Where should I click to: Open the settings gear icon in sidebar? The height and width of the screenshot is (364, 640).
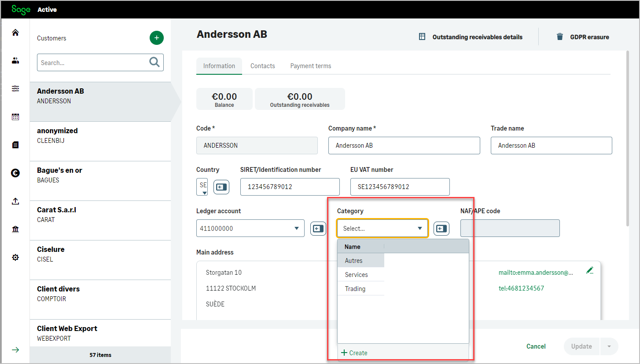pos(15,257)
